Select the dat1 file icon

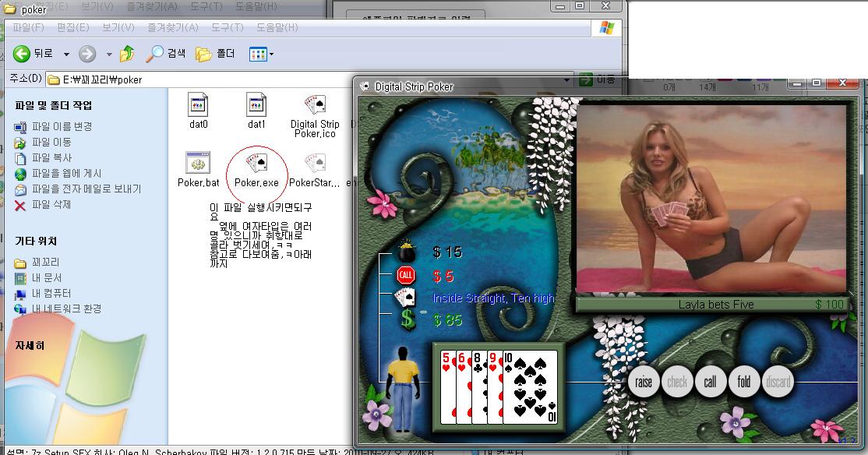click(256, 104)
